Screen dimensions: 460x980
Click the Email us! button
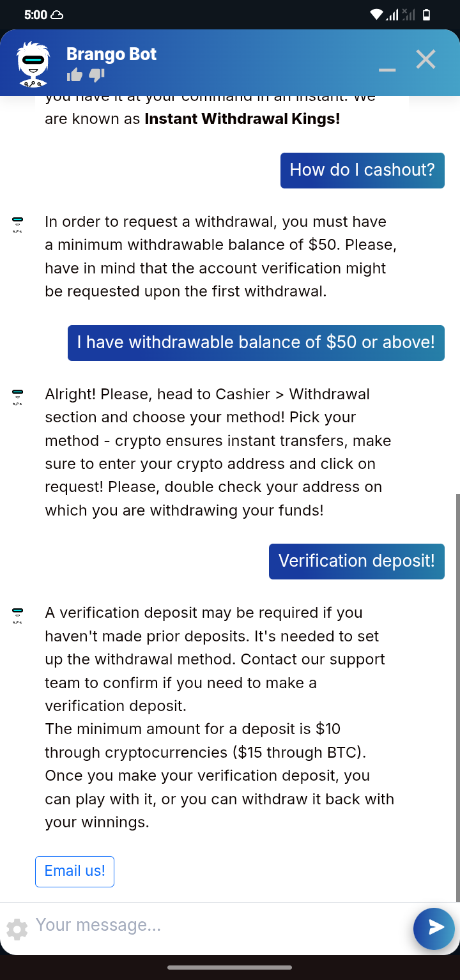tap(75, 871)
